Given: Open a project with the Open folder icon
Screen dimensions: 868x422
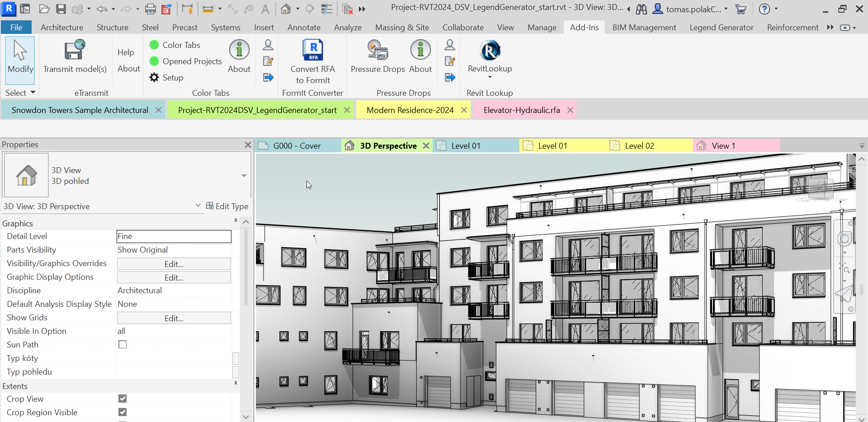Looking at the screenshot, I should coord(44,9).
